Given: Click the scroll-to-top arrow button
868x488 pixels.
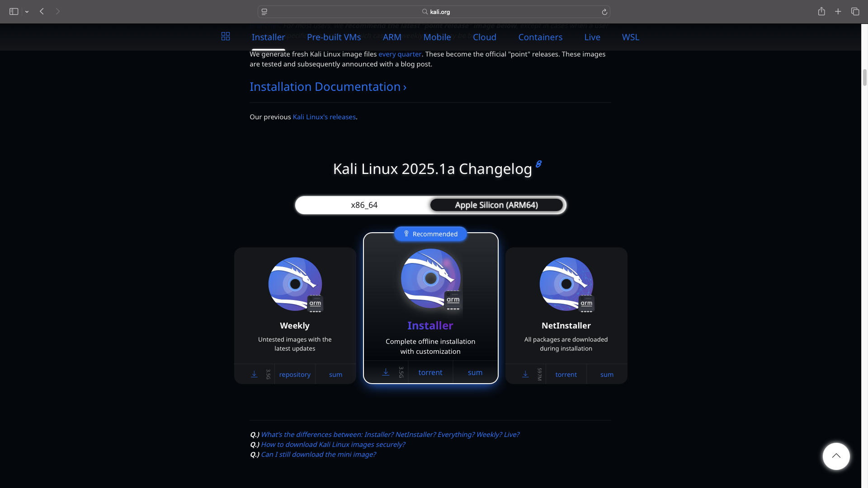Looking at the screenshot, I should click(836, 456).
